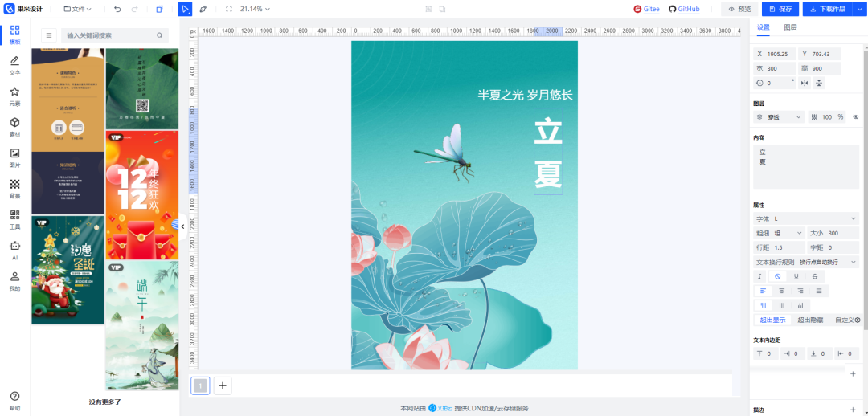
Task: Align text to the left
Action: click(763, 291)
